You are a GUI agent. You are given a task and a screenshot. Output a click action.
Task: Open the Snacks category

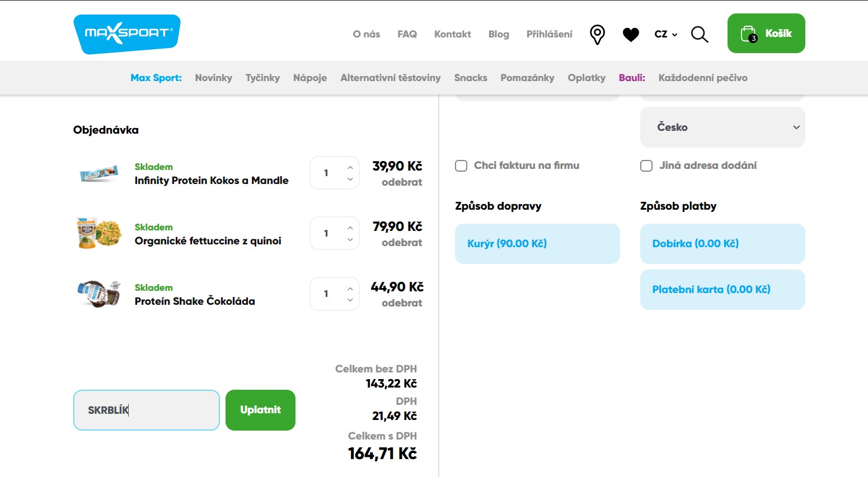471,78
